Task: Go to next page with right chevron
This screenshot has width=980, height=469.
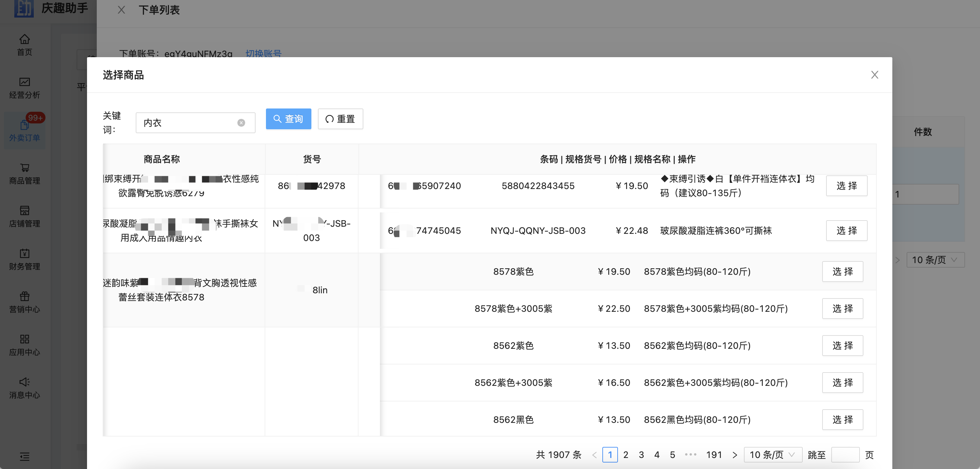Action: pyautogui.click(x=735, y=455)
